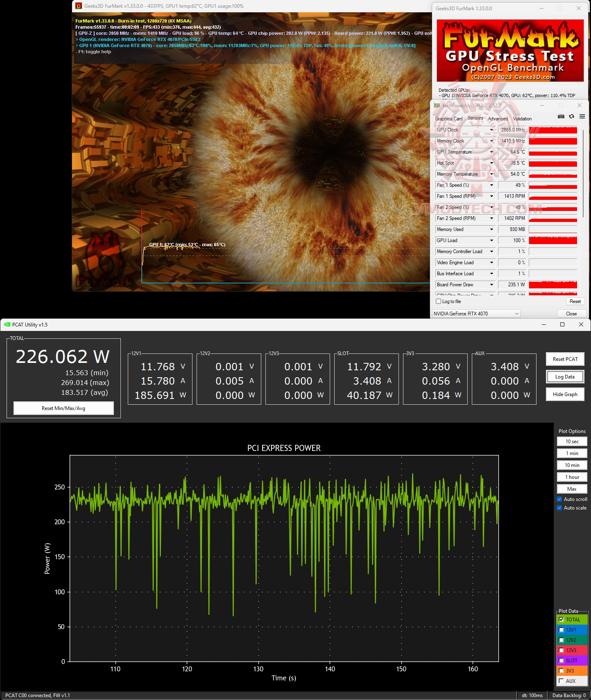Screen dimensions: 591x700
Task: Close the GPU-Z window with the X
Action: point(579,105)
